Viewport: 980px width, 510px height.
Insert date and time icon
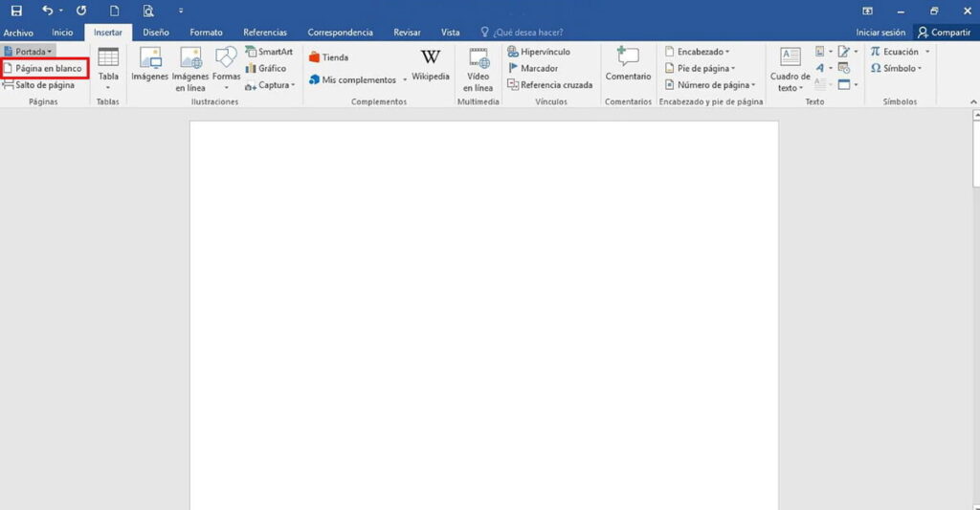tap(844, 68)
